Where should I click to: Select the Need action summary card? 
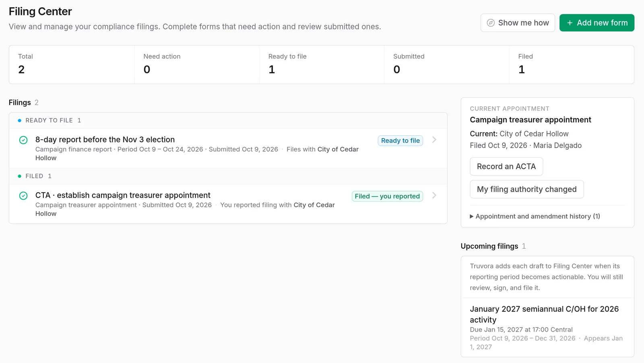click(197, 64)
